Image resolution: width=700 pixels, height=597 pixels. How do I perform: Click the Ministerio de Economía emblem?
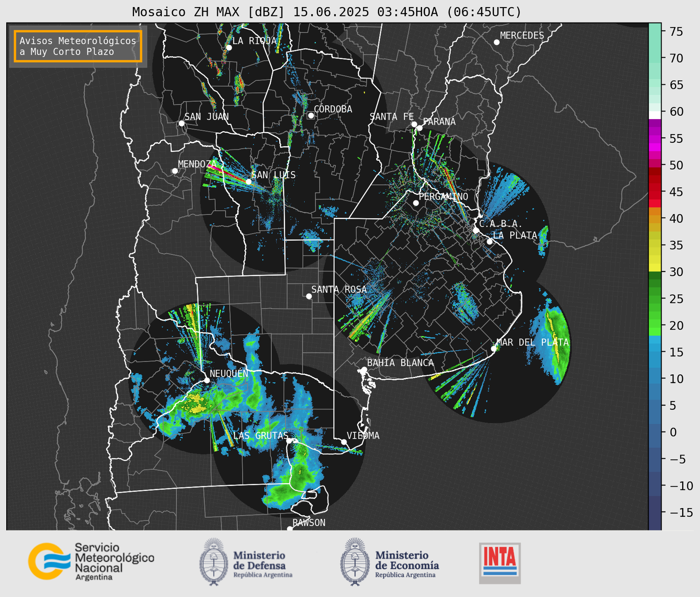click(355, 562)
